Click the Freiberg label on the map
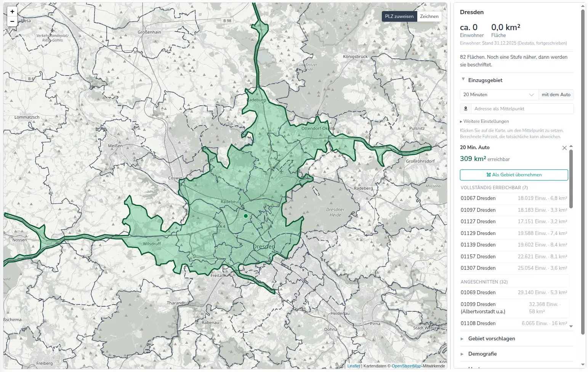Image resolution: width=588 pixels, height=372 pixels. (x=45, y=364)
